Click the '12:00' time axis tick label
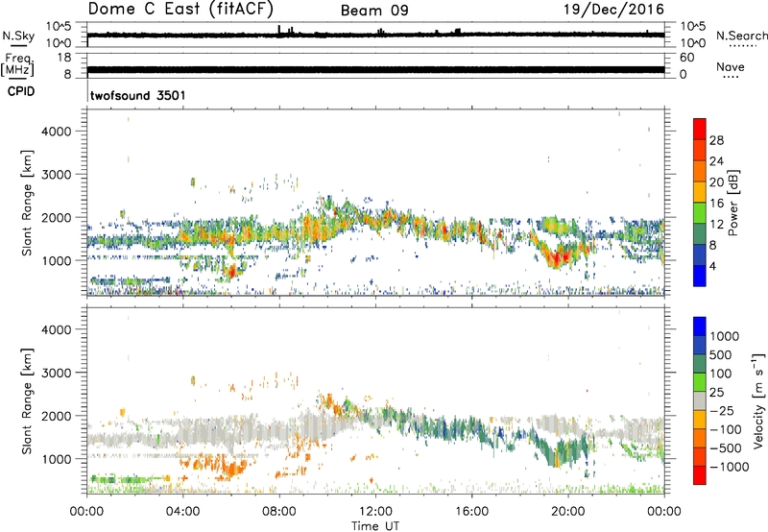The image size is (768, 532). [x=375, y=512]
